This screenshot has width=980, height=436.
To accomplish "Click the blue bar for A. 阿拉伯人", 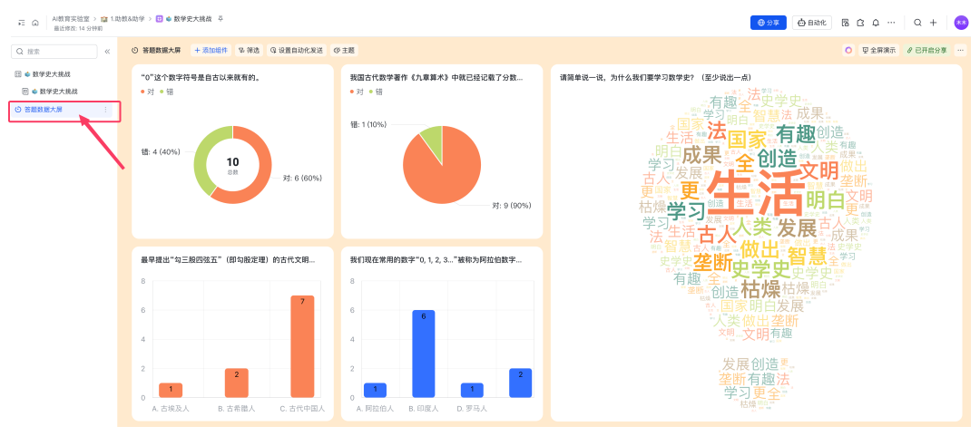I will tap(375, 390).
